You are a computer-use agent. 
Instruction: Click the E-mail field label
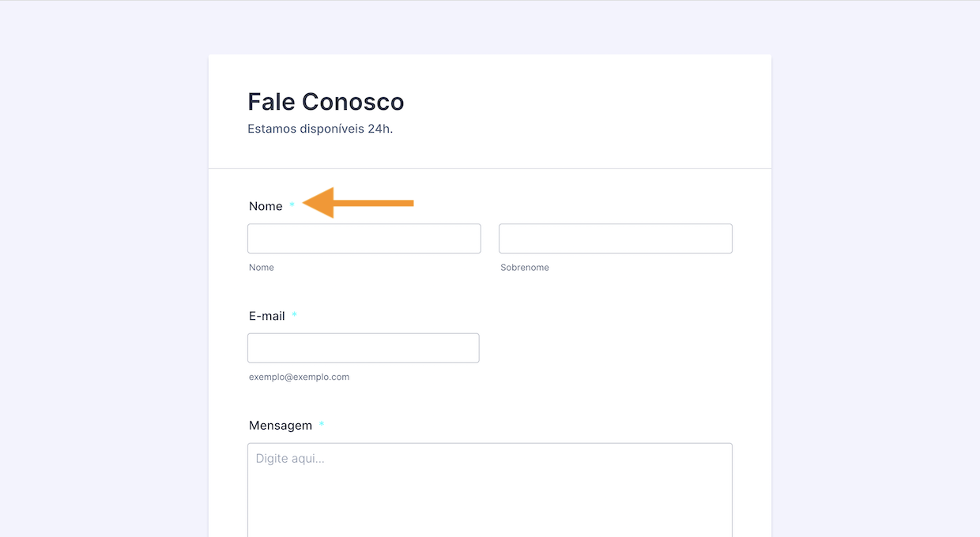coord(267,316)
